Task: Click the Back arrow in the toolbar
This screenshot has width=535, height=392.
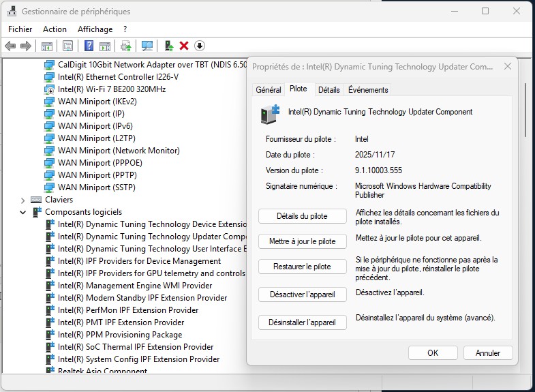Action: (10, 46)
